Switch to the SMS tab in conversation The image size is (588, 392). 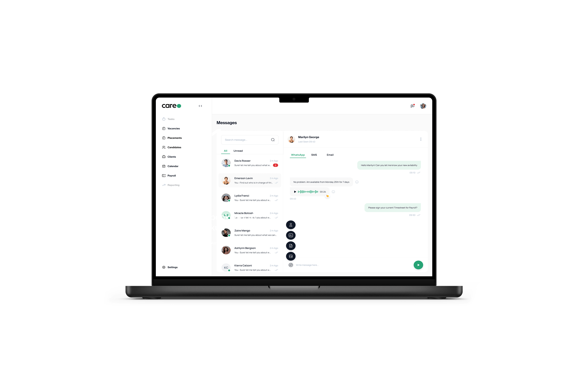pyautogui.click(x=314, y=154)
